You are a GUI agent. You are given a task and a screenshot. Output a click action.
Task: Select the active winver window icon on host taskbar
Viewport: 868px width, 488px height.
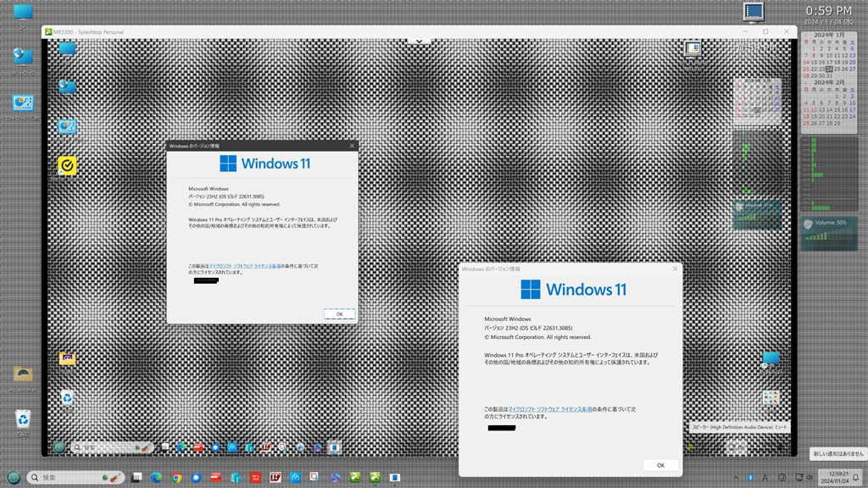pos(395,477)
